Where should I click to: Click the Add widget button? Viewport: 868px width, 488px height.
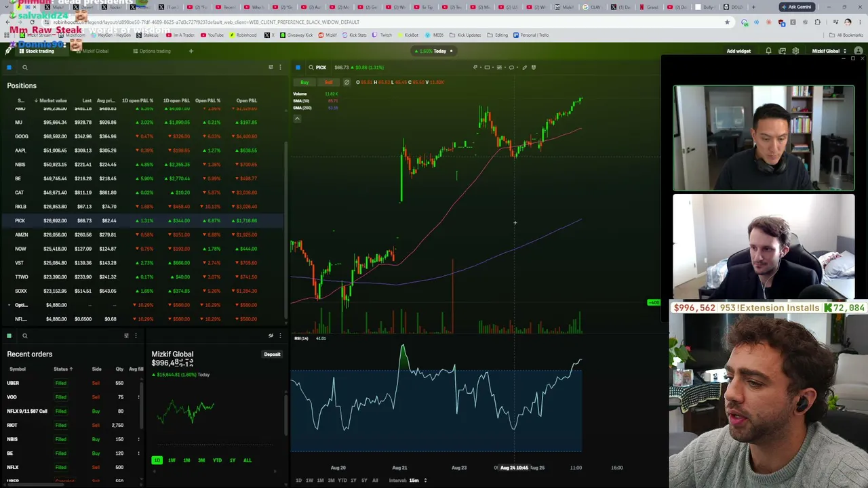pyautogui.click(x=738, y=51)
